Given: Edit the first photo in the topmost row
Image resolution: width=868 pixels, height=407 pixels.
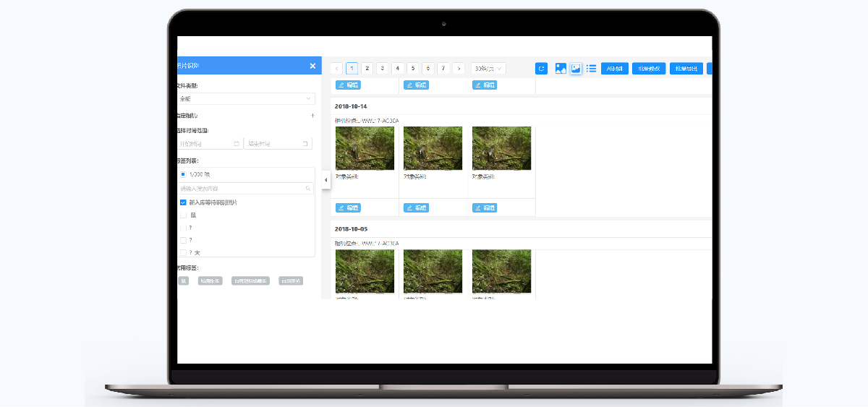Looking at the screenshot, I should [348, 85].
